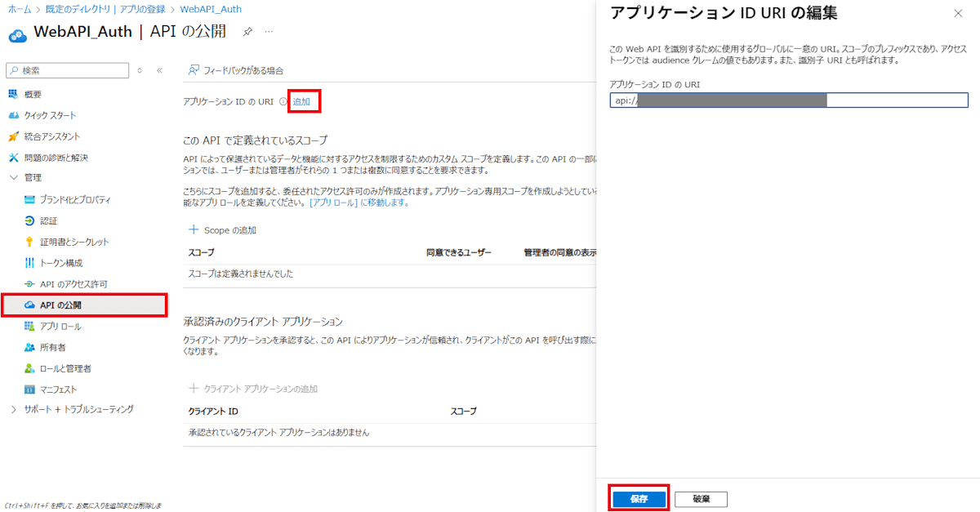This screenshot has height=512, width=980.
Task: Click the 管理者の同意の表示 column header
Action: [559, 253]
